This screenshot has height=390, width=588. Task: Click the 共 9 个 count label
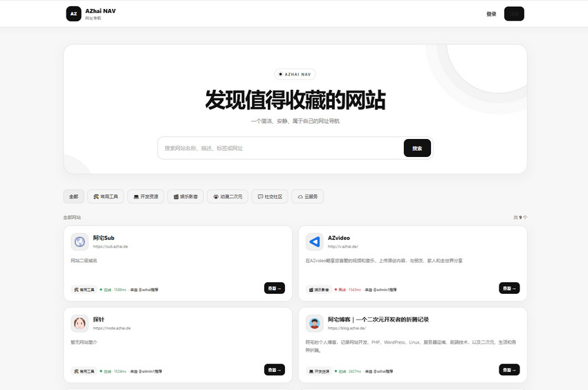520,218
